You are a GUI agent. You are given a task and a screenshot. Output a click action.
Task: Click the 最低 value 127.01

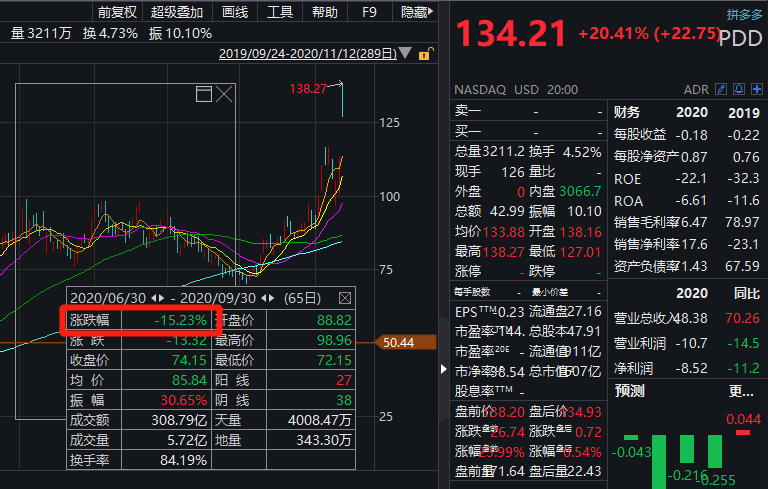581,252
